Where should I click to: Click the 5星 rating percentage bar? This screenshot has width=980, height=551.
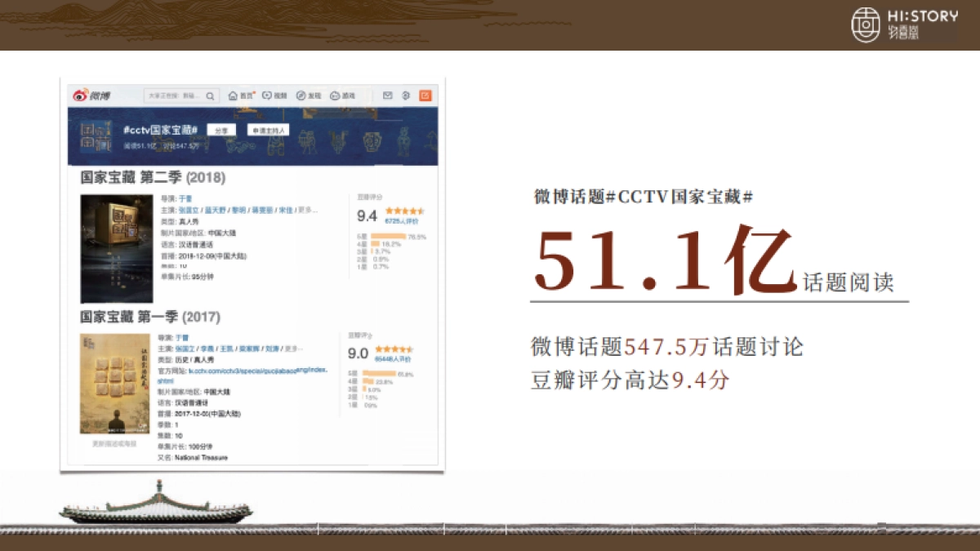[x=388, y=234]
